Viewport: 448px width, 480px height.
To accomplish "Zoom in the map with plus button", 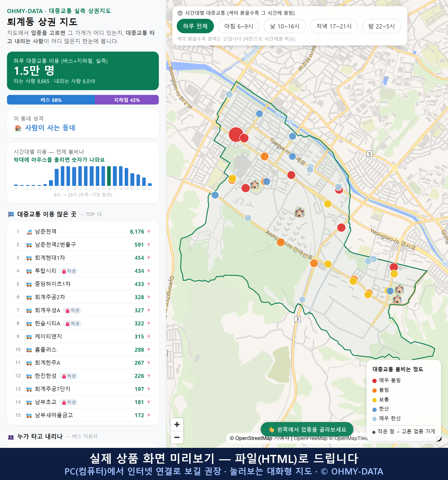I will point(177,424).
